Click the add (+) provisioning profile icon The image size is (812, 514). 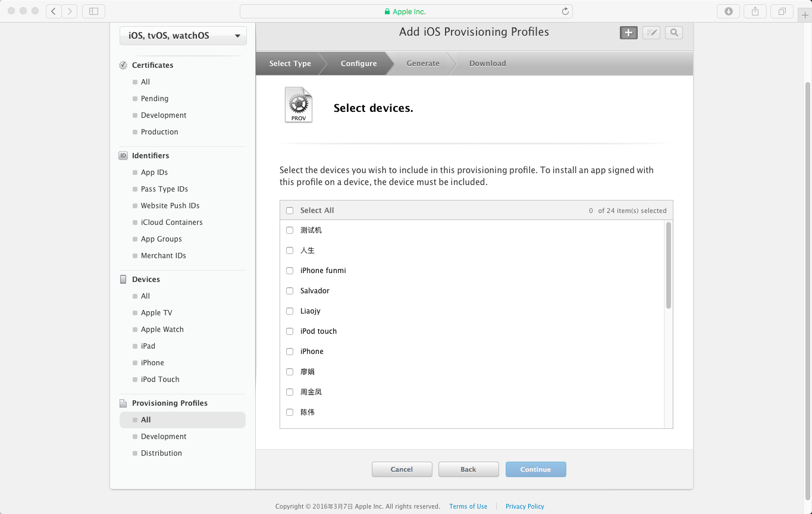click(x=629, y=33)
